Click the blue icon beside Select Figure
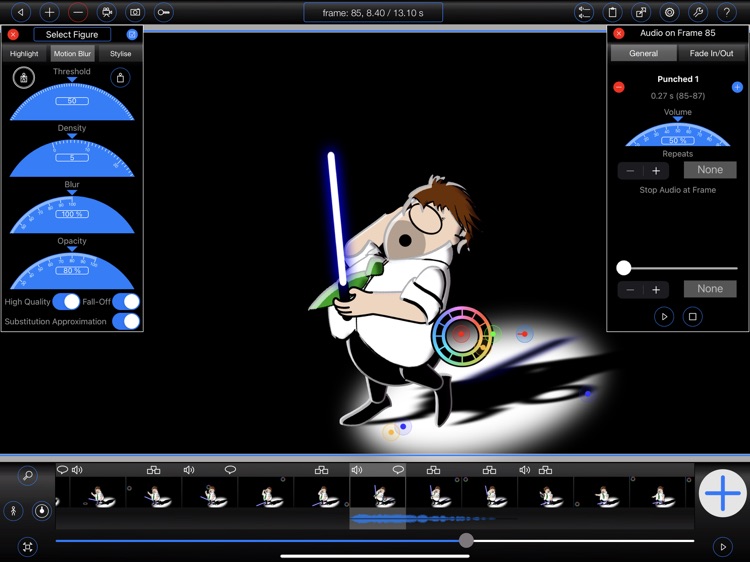The height and width of the screenshot is (562, 750). point(132,34)
